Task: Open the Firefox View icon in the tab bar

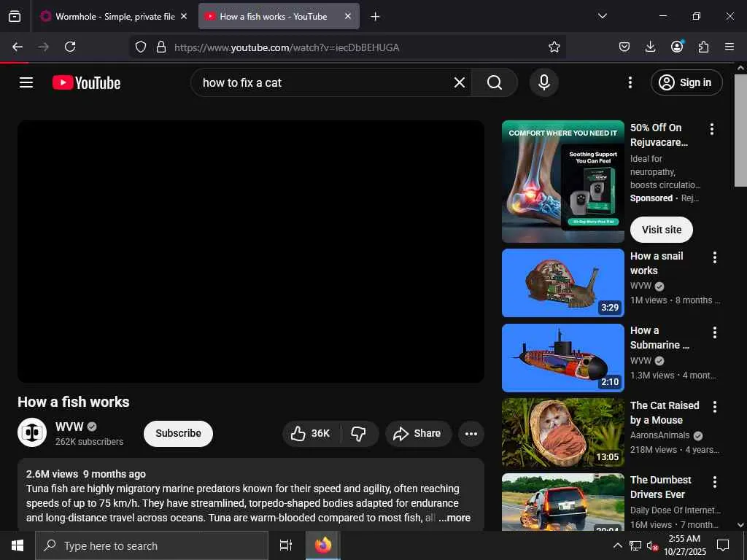Action: pos(15,16)
